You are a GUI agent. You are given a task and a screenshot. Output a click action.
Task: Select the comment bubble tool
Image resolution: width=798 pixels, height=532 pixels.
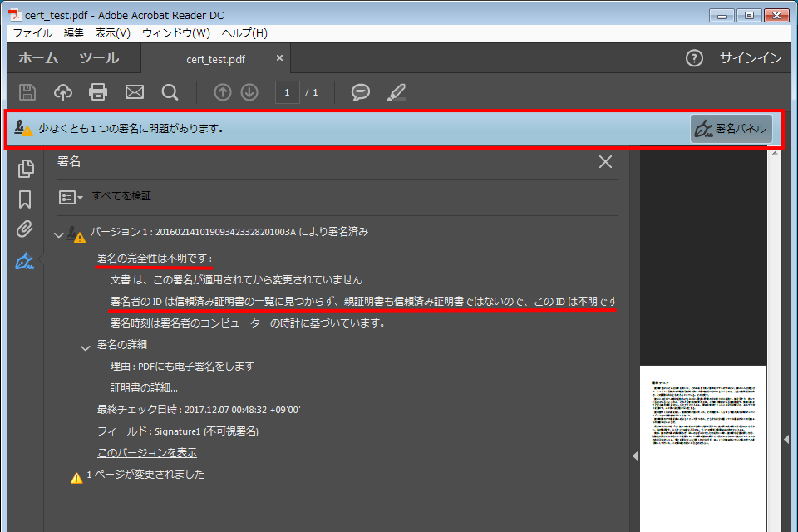360,92
